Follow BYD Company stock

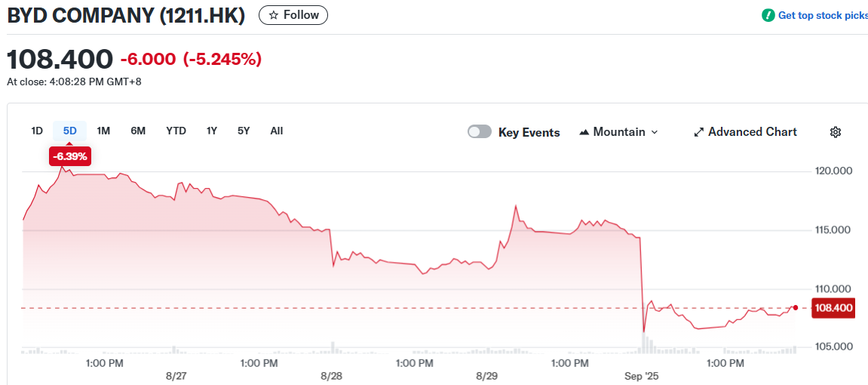293,15
